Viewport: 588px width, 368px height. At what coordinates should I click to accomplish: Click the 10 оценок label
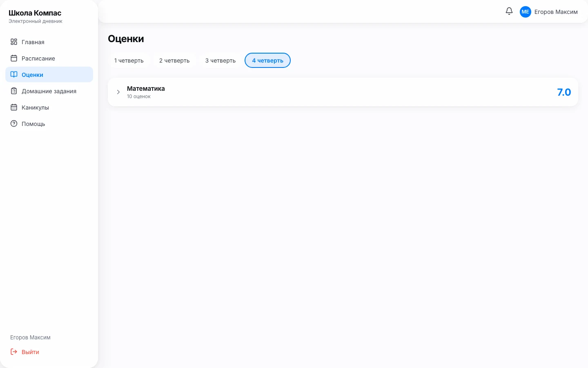[x=139, y=96]
